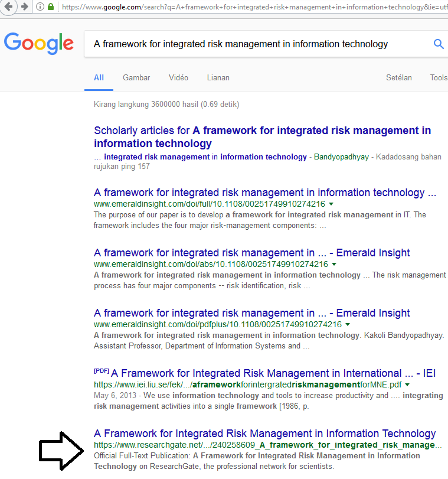Click the www.emeraldinsight.com/doi/abs URL text

[211, 264]
